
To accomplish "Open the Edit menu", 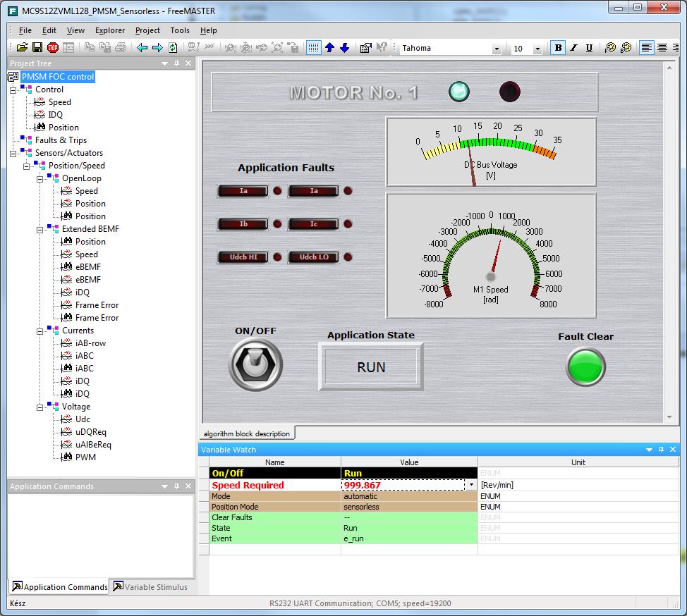I will 49,30.
